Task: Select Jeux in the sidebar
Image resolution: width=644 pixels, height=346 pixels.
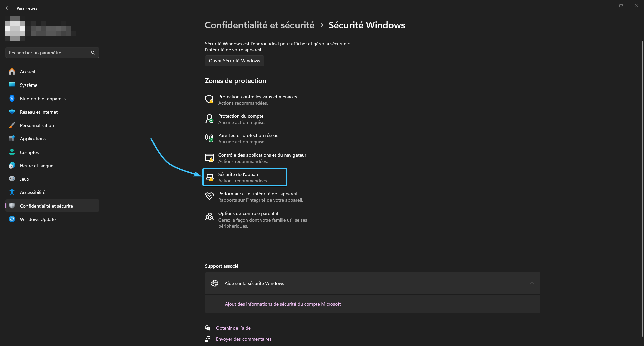Action: coord(52,179)
